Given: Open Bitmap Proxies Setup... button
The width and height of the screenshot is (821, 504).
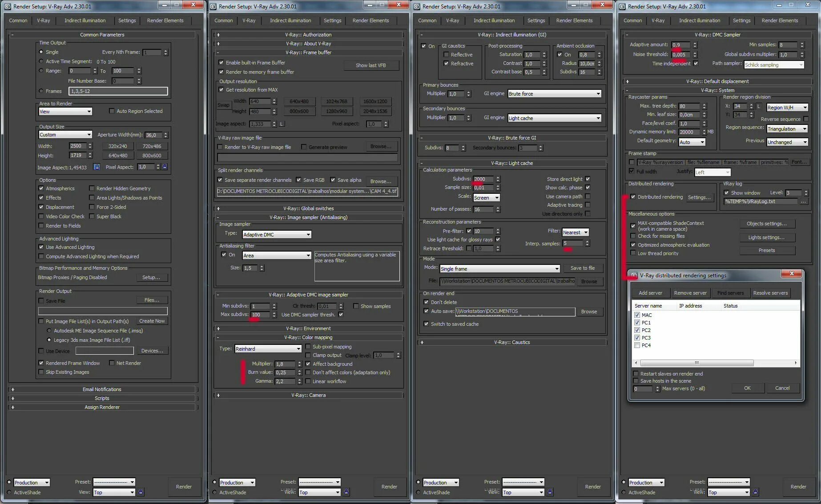Looking at the screenshot, I should coord(151,277).
